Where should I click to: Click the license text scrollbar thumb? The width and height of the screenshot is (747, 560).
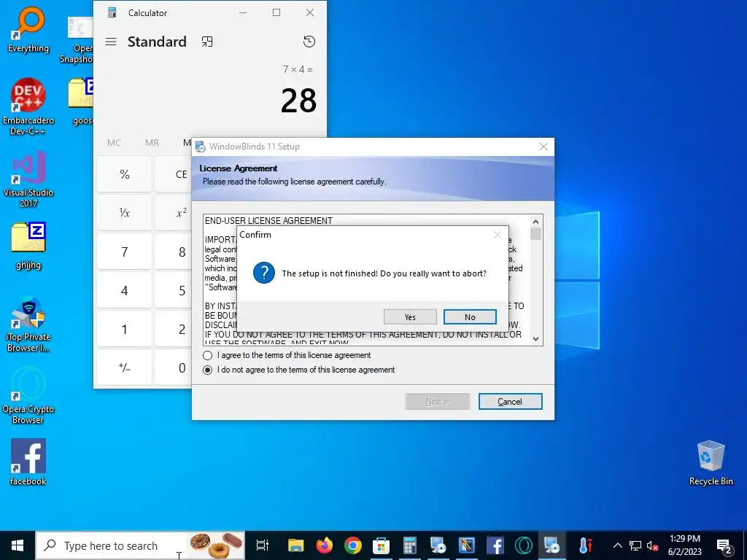coord(535,234)
